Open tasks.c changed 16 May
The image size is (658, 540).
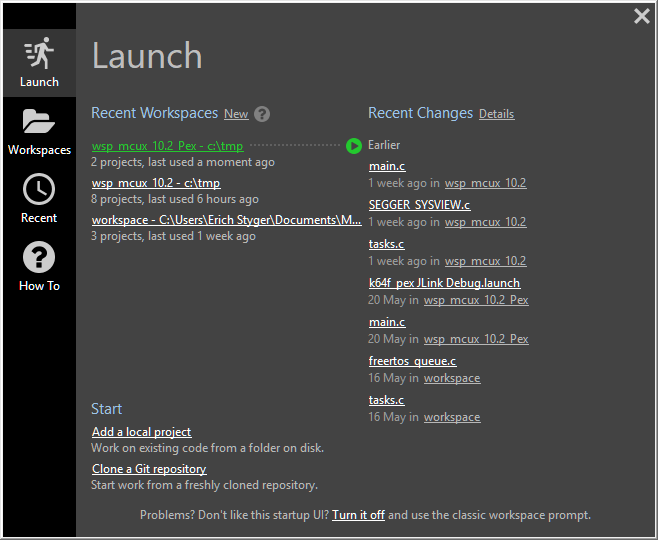tap(386, 400)
